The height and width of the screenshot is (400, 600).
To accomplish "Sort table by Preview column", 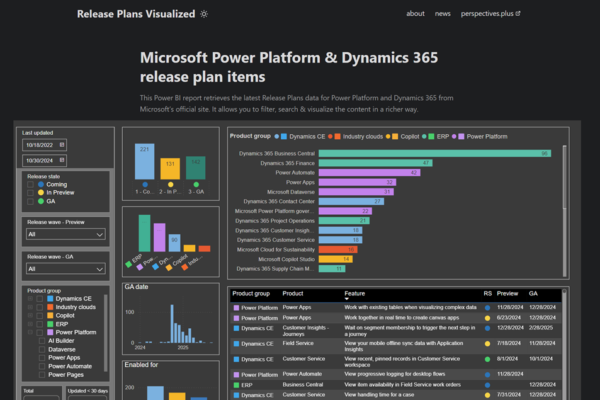I will tap(507, 294).
